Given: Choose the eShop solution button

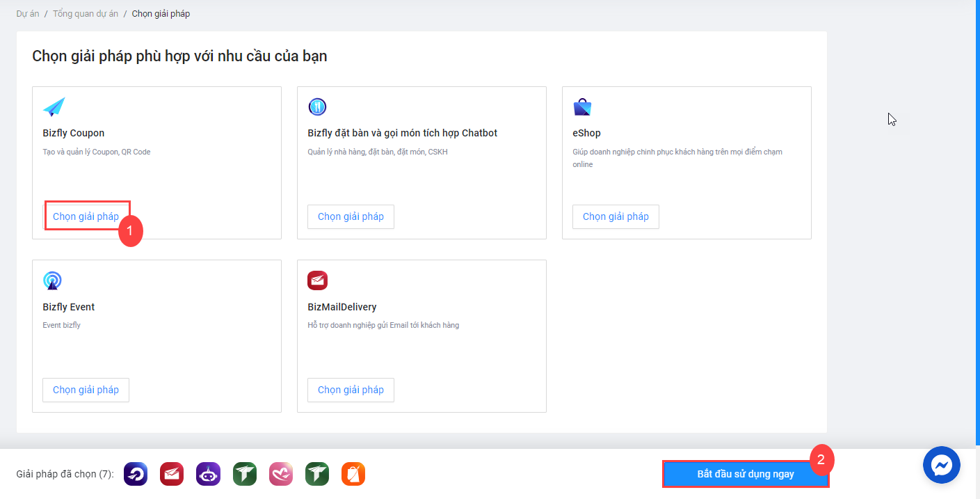Looking at the screenshot, I should [616, 216].
